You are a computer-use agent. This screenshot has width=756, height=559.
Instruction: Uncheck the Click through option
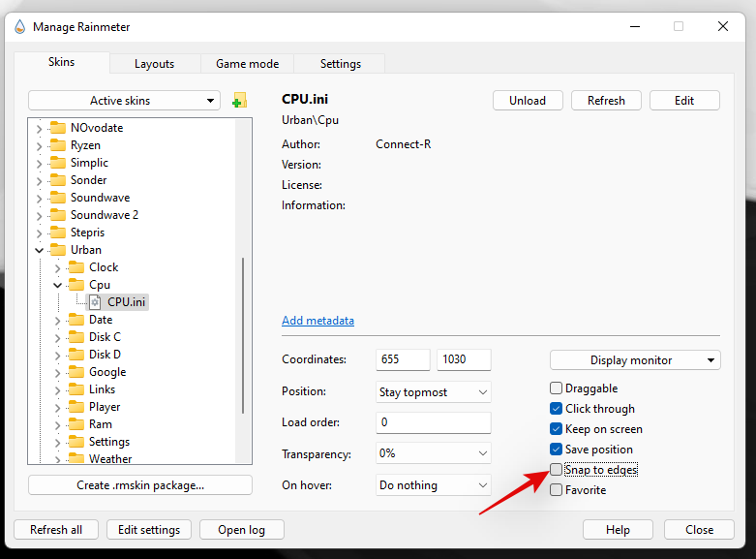pos(556,409)
